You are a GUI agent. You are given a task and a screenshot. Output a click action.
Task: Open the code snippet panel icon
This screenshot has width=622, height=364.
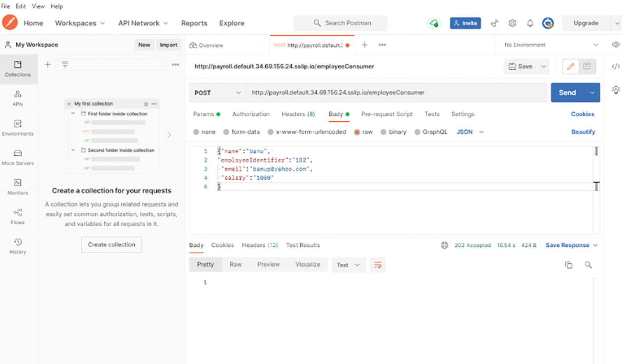click(616, 67)
